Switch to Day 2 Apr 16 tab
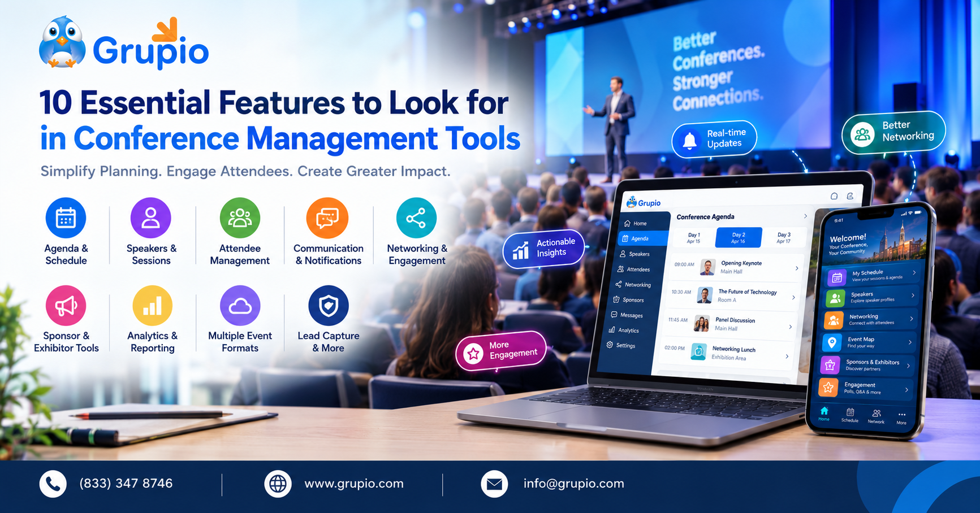The image size is (980, 513). [x=739, y=238]
